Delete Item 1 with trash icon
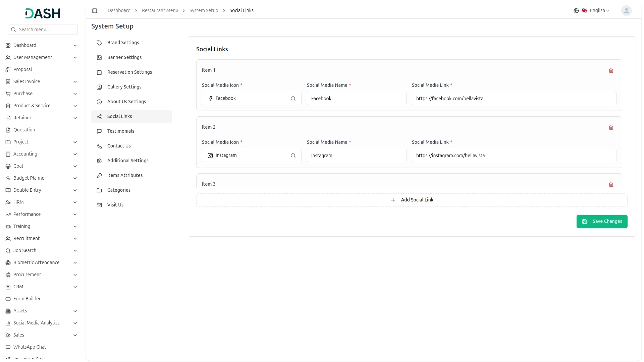 (x=611, y=70)
